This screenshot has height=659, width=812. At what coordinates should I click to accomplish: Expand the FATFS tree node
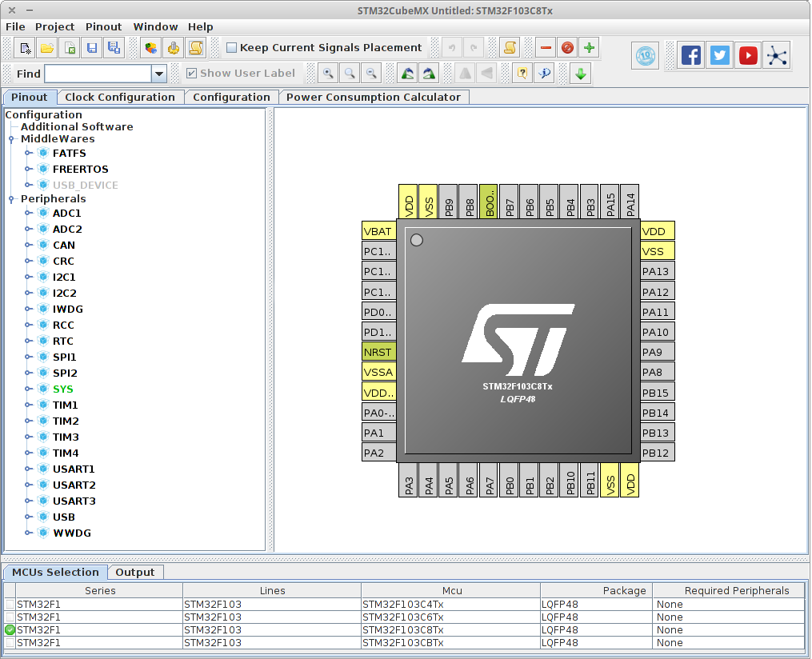pyautogui.click(x=29, y=154)
